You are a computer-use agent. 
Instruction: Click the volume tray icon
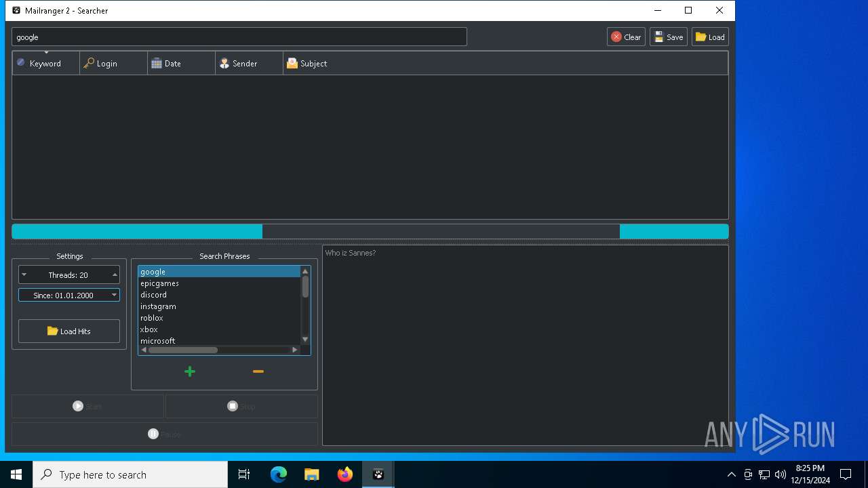click(781, 474)
